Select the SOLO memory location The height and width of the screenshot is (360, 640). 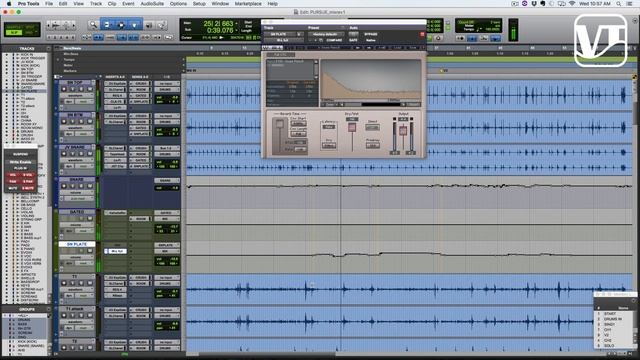609,345
